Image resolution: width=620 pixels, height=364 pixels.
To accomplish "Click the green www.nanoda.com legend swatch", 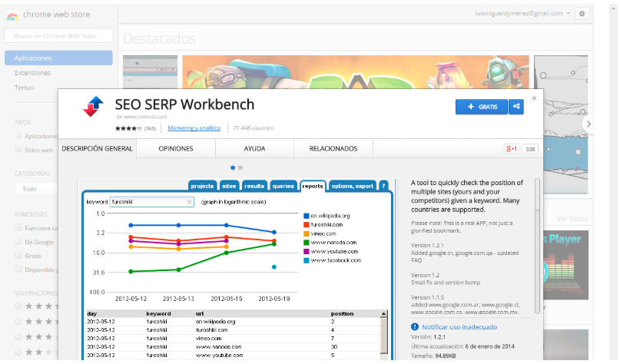I will (306, 243).
